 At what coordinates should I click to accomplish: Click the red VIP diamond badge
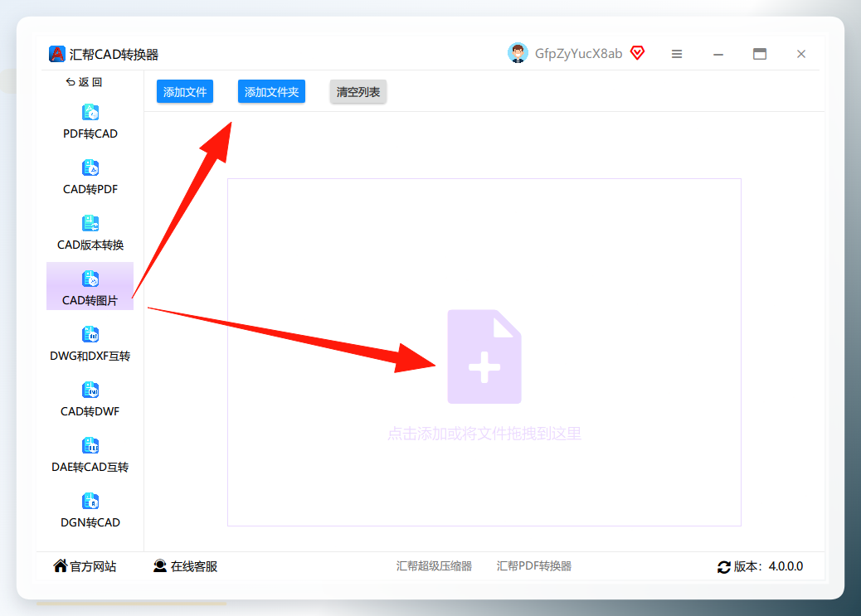pyautogui.click(x=637, y=53)
